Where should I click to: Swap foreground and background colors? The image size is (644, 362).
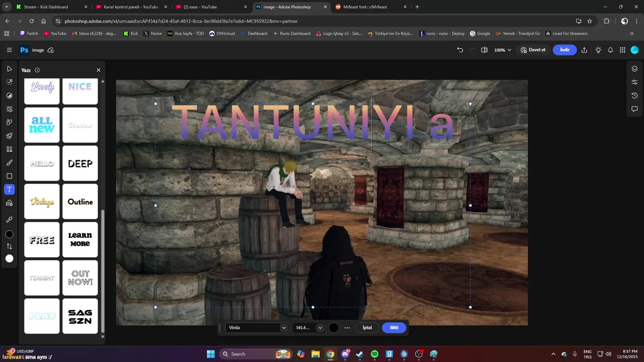pyautogui.click(x=9, y=246)
